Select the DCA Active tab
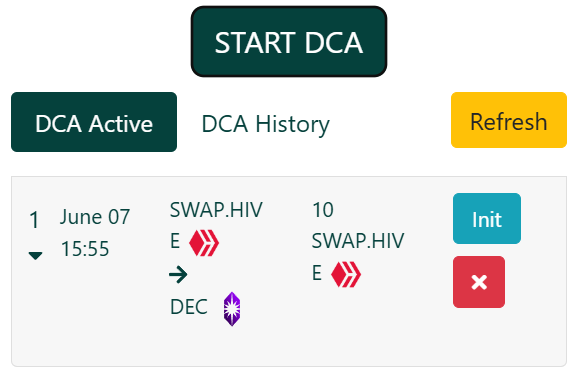 coord(94,122)
